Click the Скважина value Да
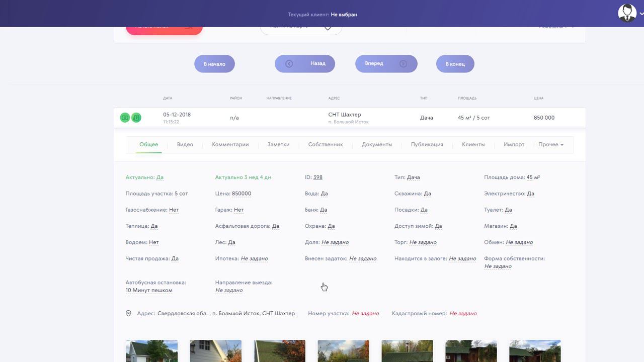Screen dimensions: 644x362 coord(428,194)
